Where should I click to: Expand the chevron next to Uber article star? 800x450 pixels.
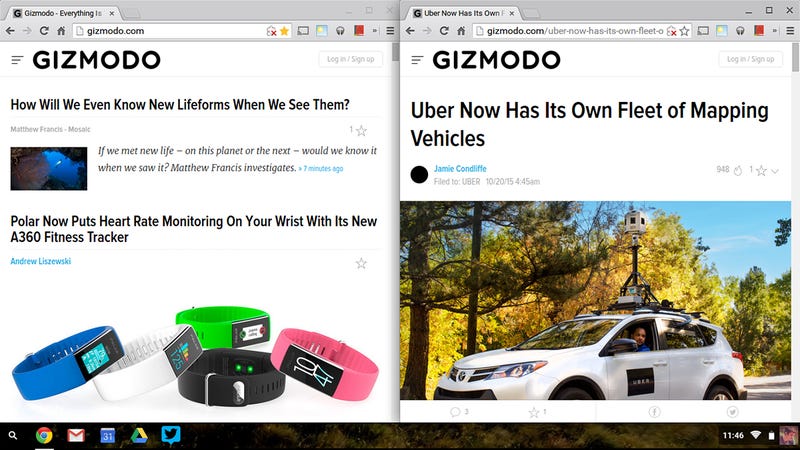pos(775,171)
